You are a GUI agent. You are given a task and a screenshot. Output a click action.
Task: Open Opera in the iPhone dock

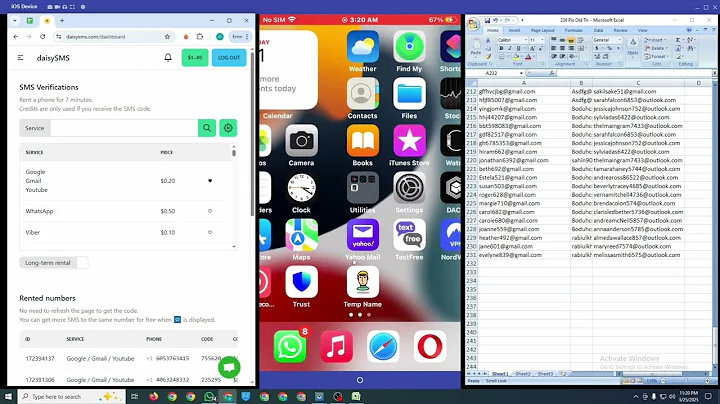click(430, 347)
